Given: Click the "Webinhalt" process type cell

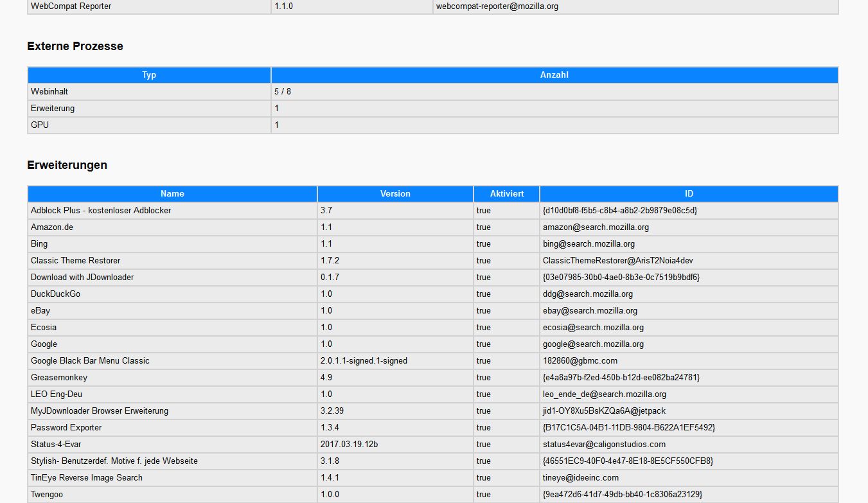Looking at the screenshot, I should 49,92.
